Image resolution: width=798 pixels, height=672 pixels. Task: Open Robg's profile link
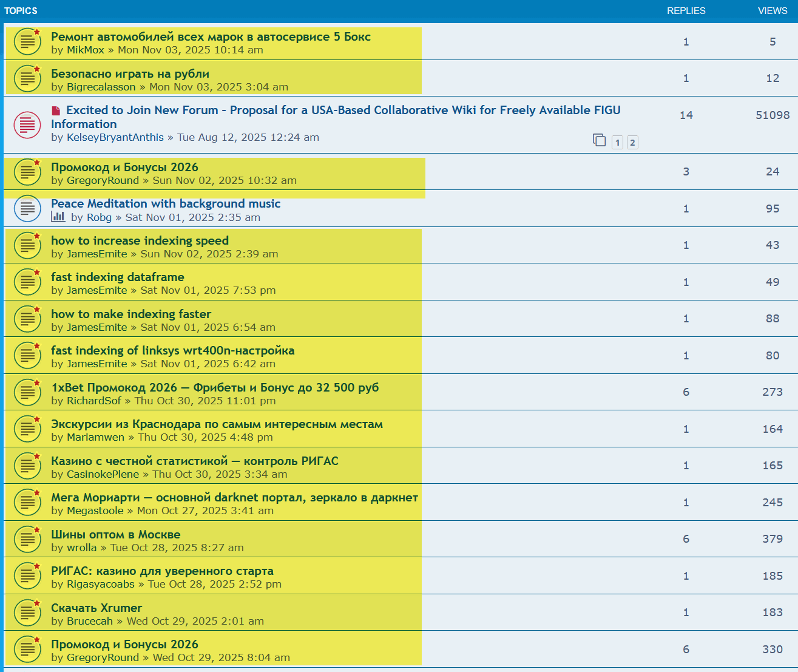click(99, 217)
